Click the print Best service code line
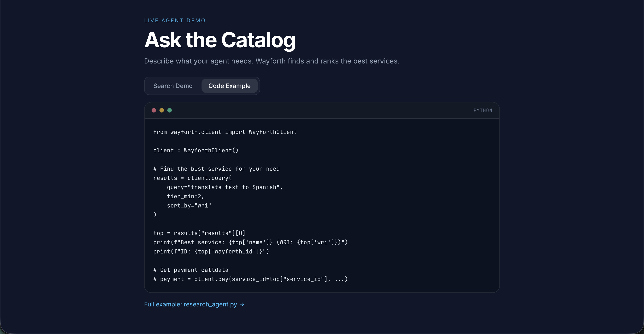 250,242
